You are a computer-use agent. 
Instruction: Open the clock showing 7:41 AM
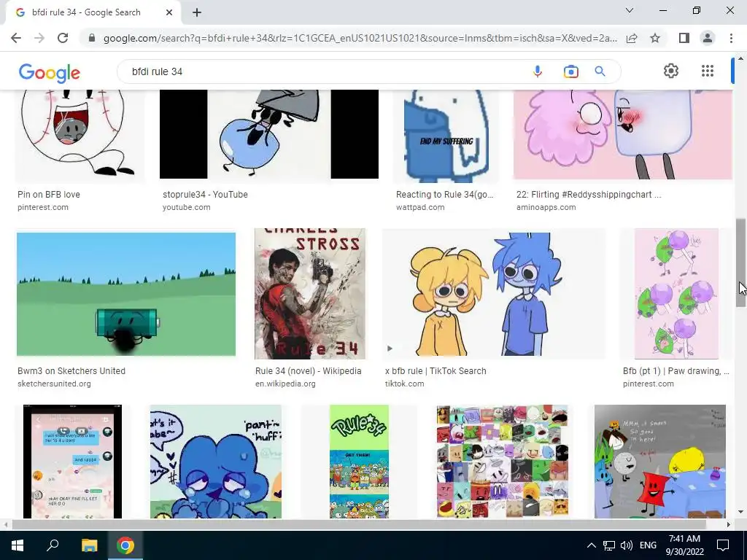pyautogui.click(x=684, y=545)
